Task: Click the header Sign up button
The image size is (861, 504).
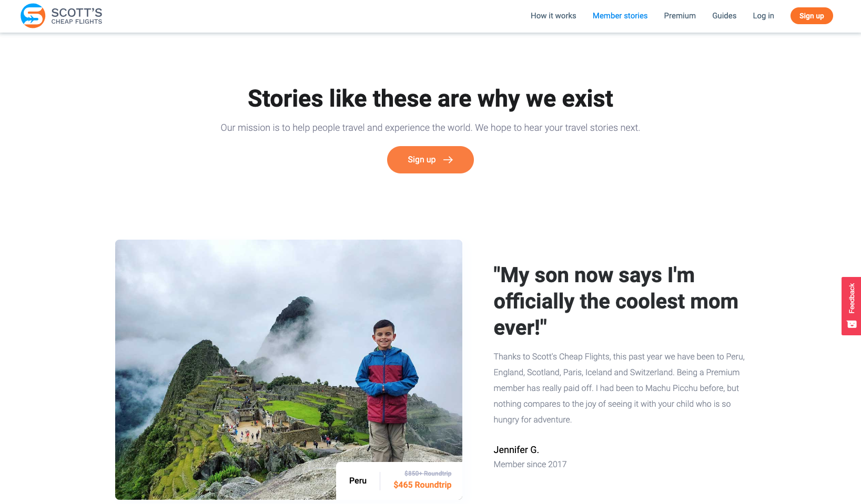Action: [x=812, y=16]
